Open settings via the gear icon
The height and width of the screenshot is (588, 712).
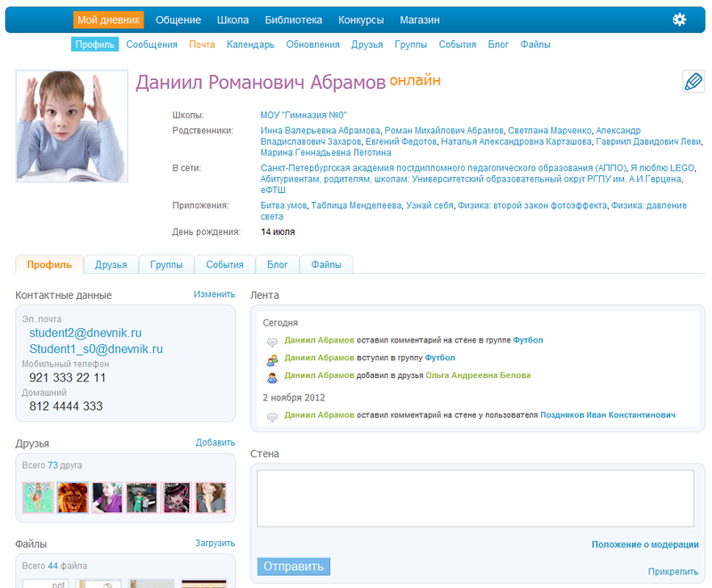(x=679, y=20)
